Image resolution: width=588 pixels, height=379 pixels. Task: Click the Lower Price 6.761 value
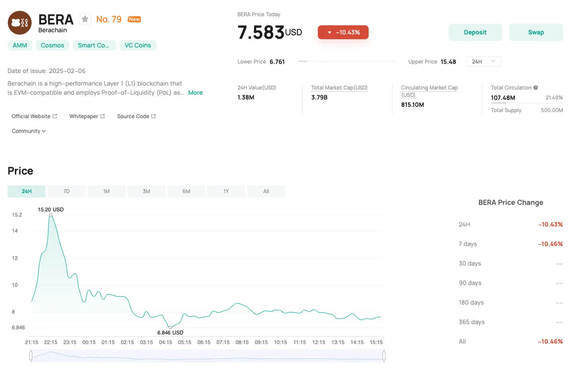coord(277,62)
